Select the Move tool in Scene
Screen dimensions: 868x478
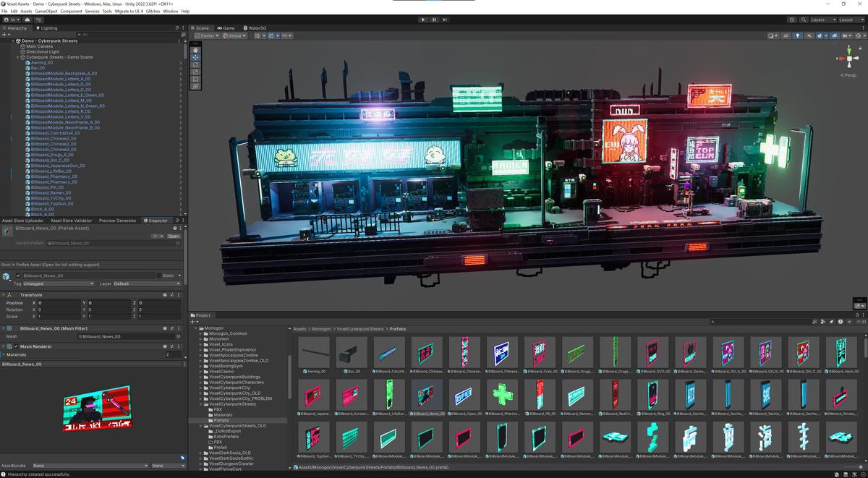pos(195,57)
